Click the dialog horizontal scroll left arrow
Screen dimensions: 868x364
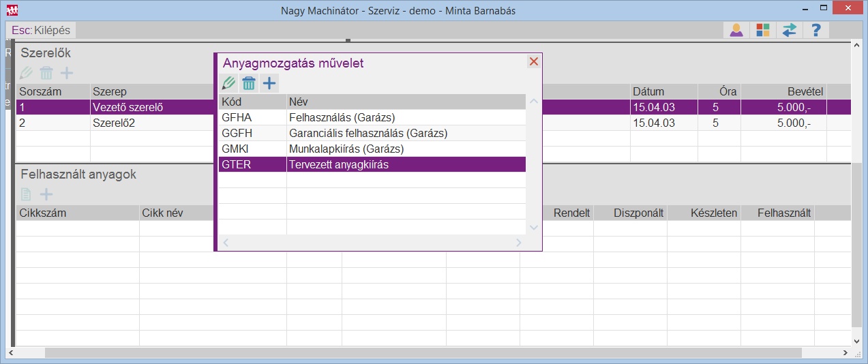(226, 243)
